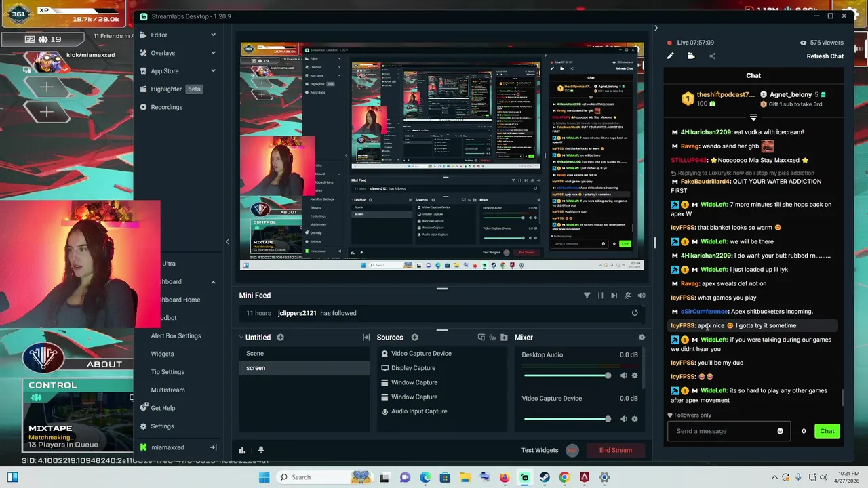Screen dimensions: 868x488
Task: Expand the Editor dropdown chevron
Action: [x=213, y=35]
